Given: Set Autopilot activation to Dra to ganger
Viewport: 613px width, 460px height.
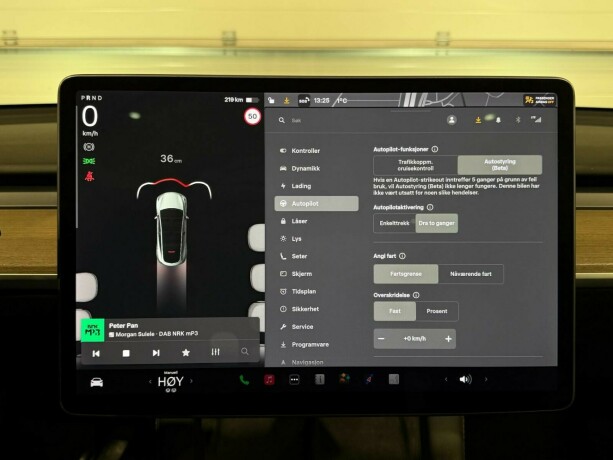Looking at the screenshot, I should [x=436, y=223].
